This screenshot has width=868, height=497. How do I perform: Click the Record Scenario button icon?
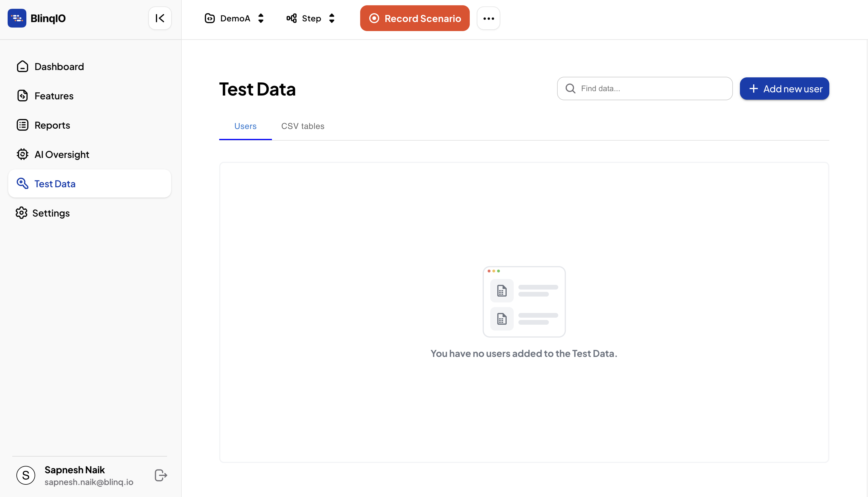374,18
